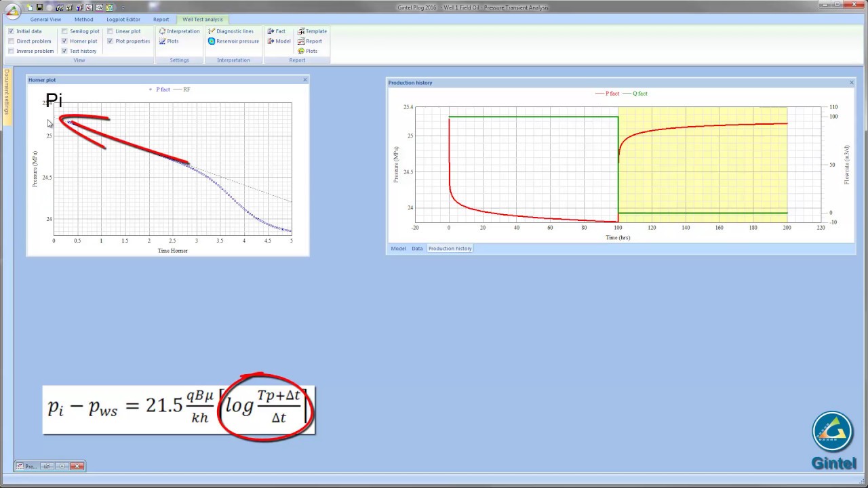Open Plots settings in Settings group
Image resolution: width=868 pixels, height=488 pixels.
168,41
